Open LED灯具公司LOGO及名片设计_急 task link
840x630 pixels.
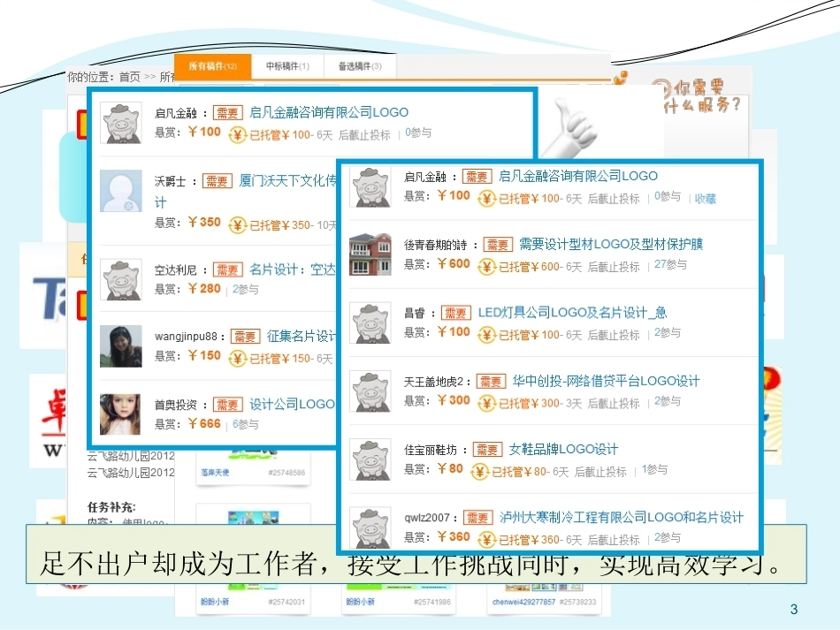coord(572,313)
